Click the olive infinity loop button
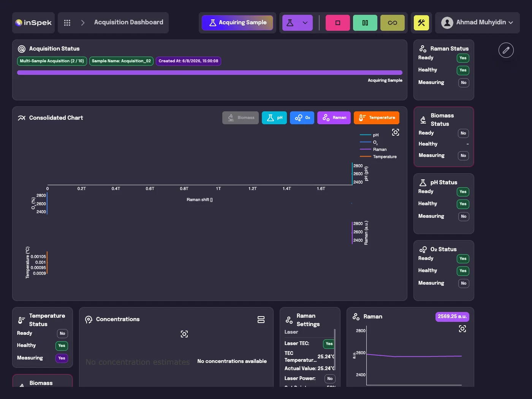The height and width of the screenshot is (399, 532). point(393,23)
